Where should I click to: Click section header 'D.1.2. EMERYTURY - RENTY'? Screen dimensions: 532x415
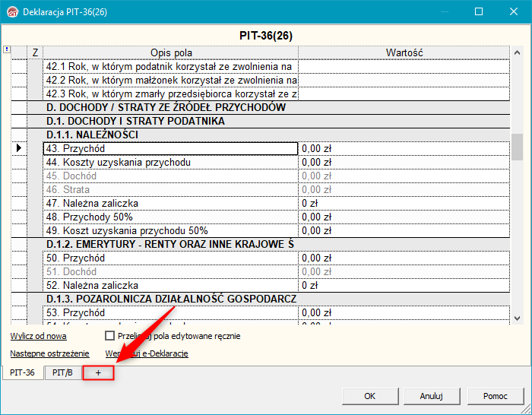click(x=268, y=244)
